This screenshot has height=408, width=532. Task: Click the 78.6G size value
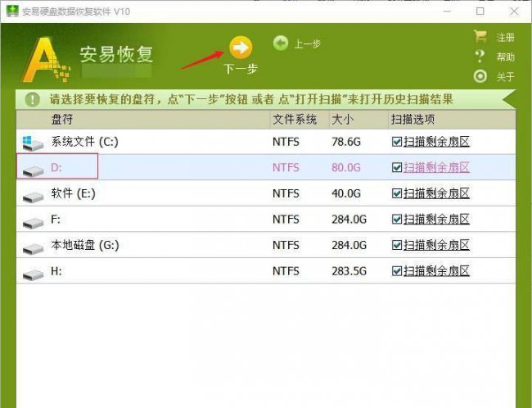(346, 142)
